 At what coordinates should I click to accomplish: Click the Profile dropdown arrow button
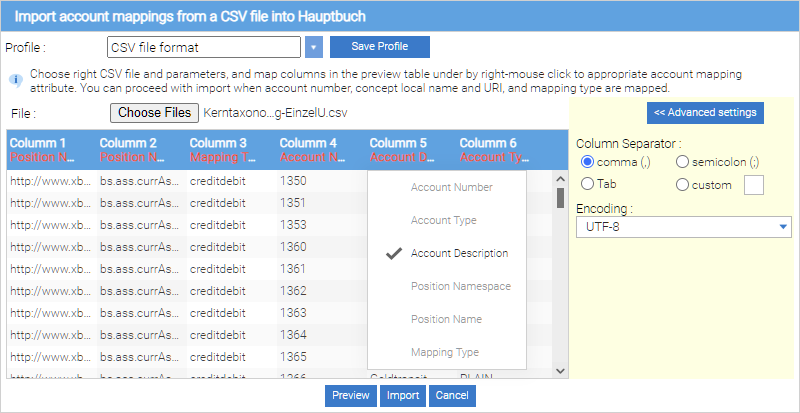point(314,47)
